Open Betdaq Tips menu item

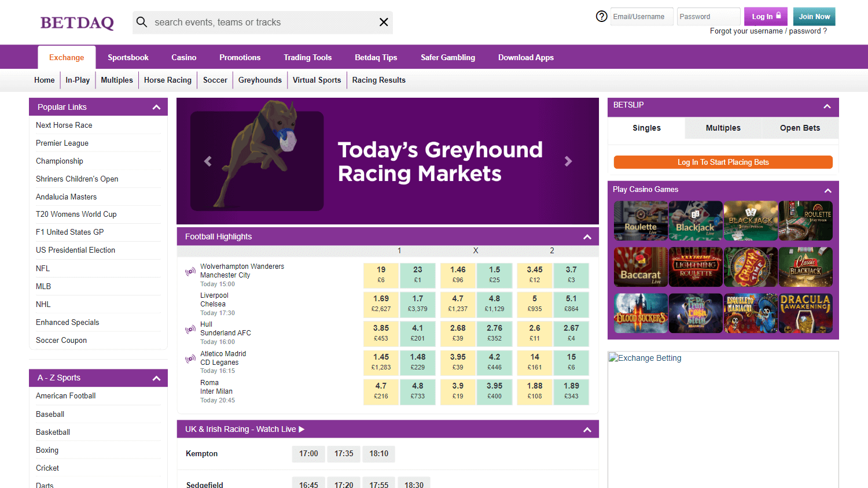pyautogui.click(x=376, y=57)
